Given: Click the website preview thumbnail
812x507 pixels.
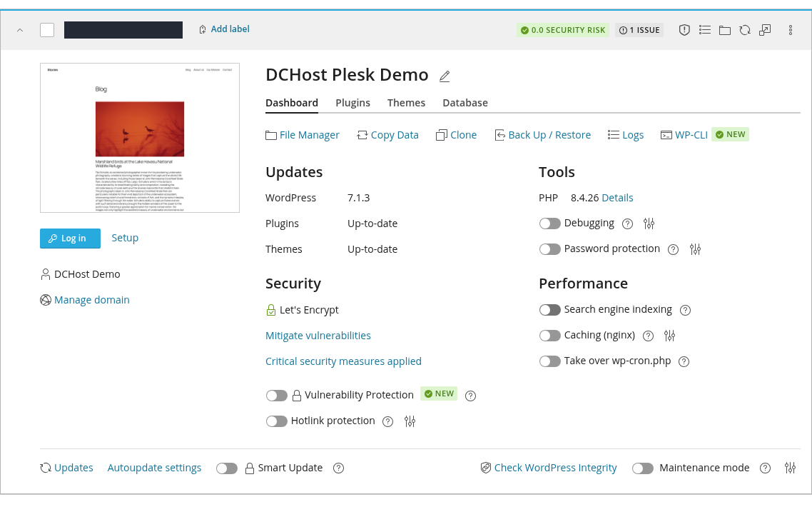Looking at the screenshot, I should click(x=140, y=138).
